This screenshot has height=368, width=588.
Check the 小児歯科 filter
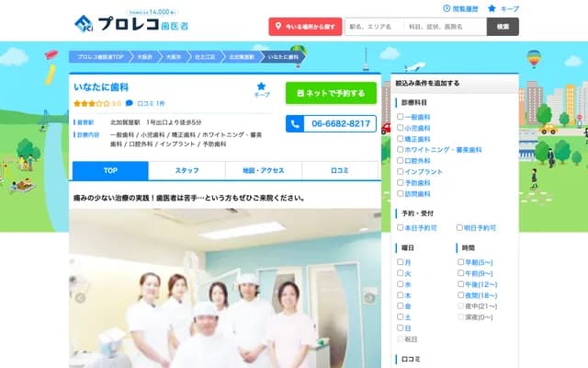pos(401,128)
